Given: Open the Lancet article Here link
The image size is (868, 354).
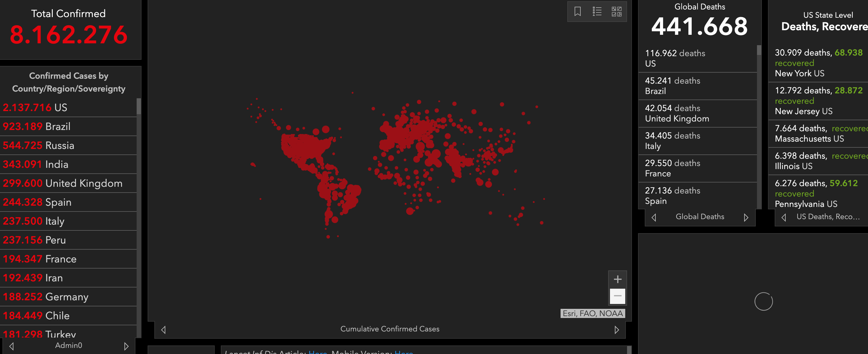Looking at the screenshot, I should point(317,352).
